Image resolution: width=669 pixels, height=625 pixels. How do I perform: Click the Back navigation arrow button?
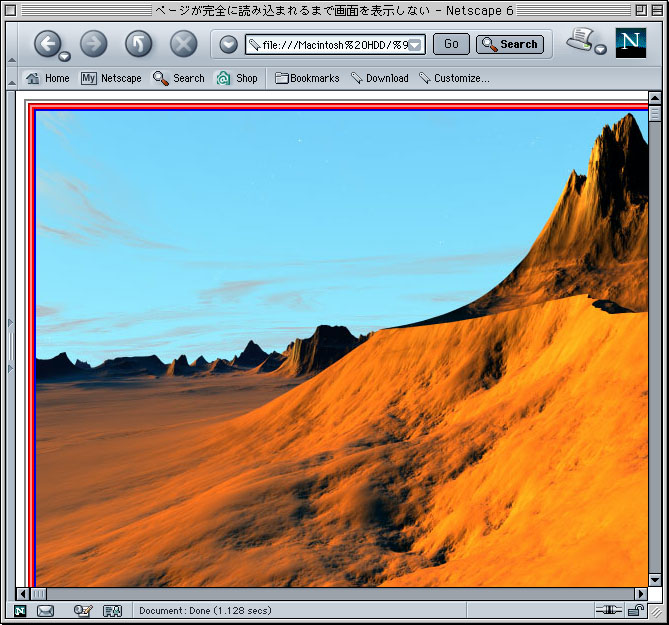tap(47, 44)
